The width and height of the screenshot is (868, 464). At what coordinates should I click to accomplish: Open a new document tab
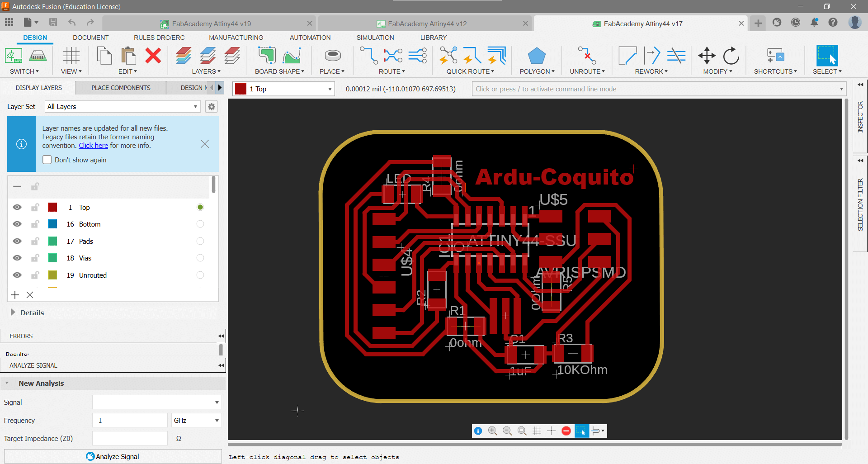click(758, 23)
